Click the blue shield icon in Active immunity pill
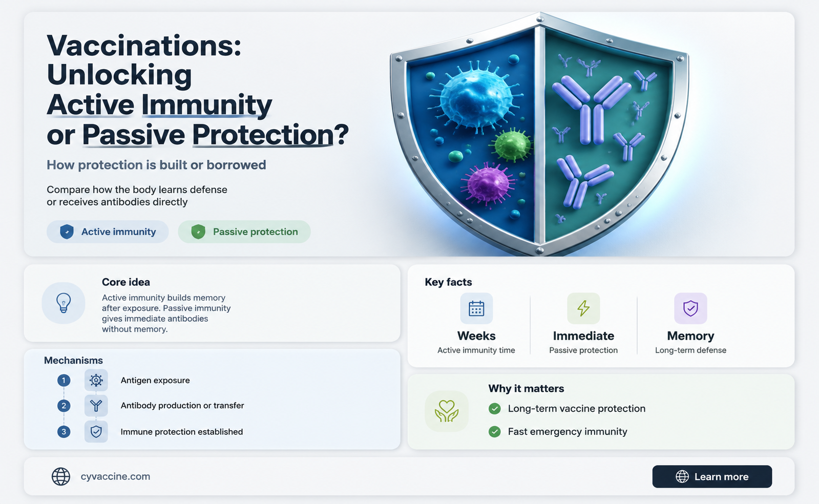The height and width of the screenshot is (504, 819). click(x=67, y=232)
